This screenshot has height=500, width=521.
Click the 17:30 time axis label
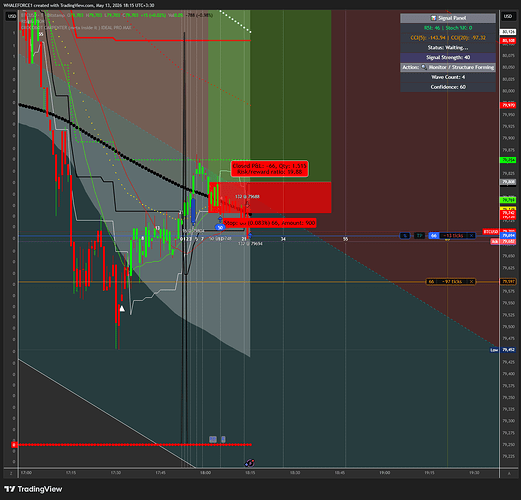[x=115, y=473]
